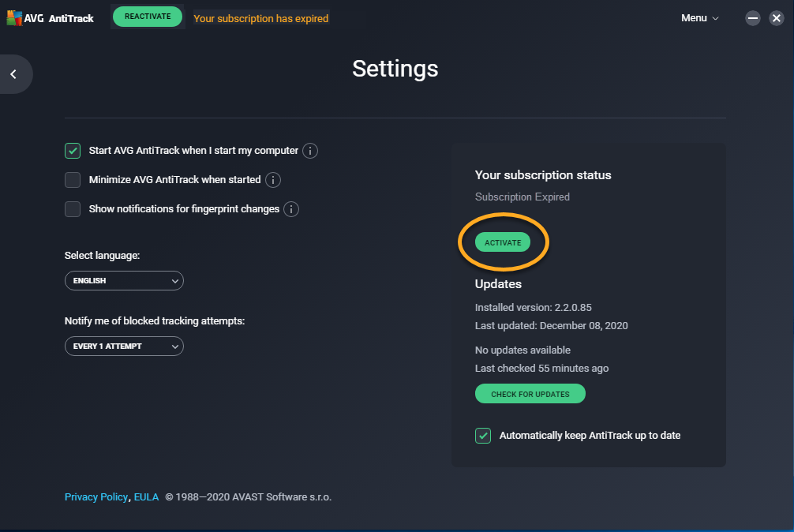The width and height of the screenshot is (794, 532).
Task: Click the REACTIVATE button
Action: click(x=148, y=17)
